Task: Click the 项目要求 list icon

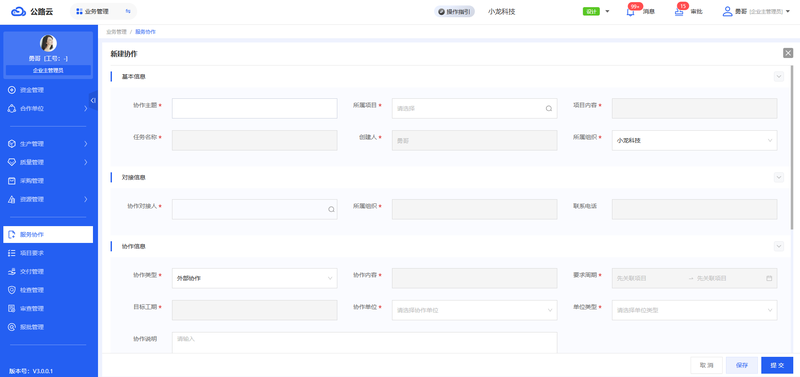Action: pos(12,253)
